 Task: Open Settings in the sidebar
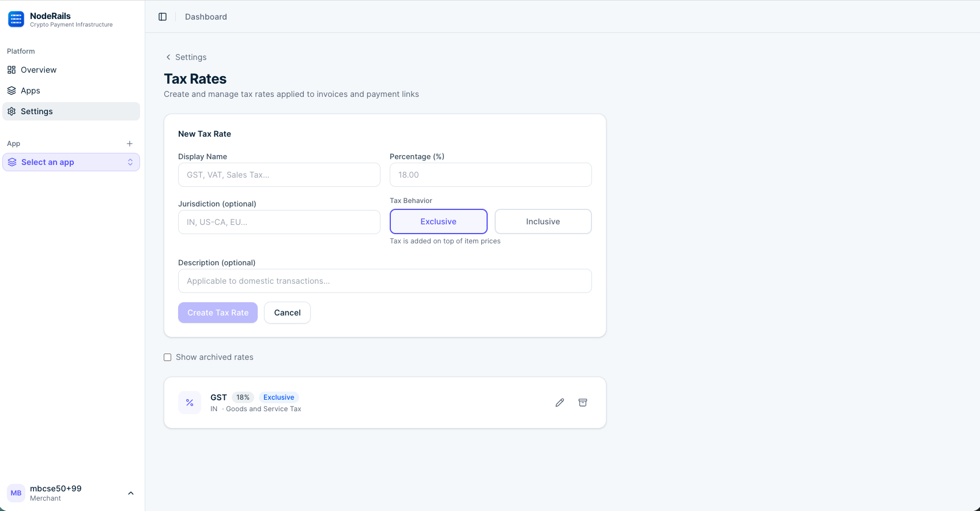click(37, 111)
